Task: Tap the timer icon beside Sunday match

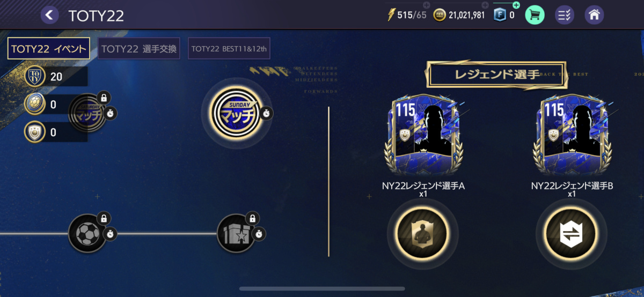Action: 267,113
